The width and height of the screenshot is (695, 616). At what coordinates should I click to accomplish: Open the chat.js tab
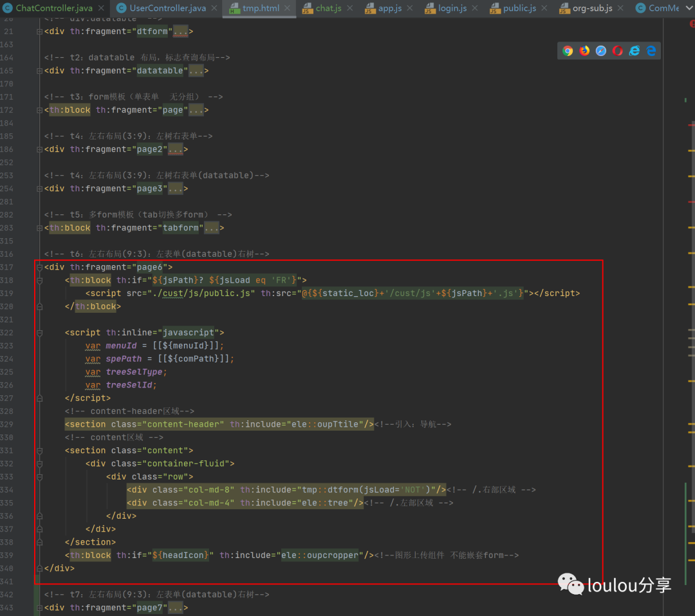328,8
